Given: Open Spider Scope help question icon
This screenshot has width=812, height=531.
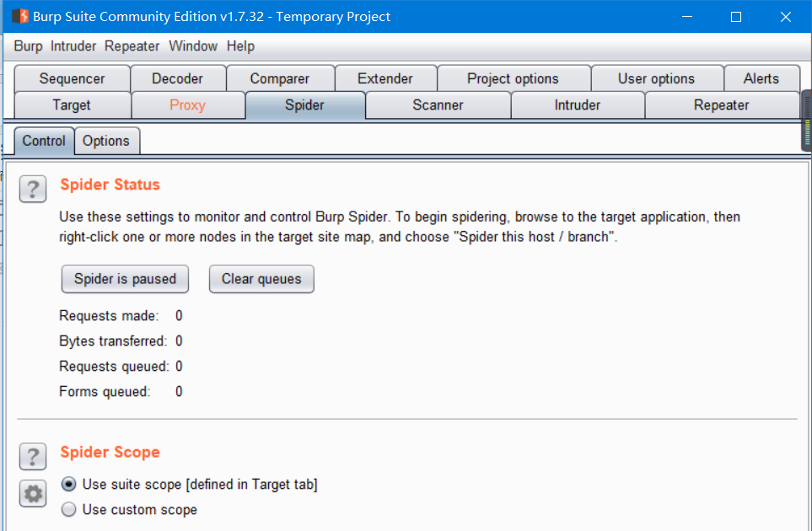Looking at the screenshot, I should pos(33,457).
